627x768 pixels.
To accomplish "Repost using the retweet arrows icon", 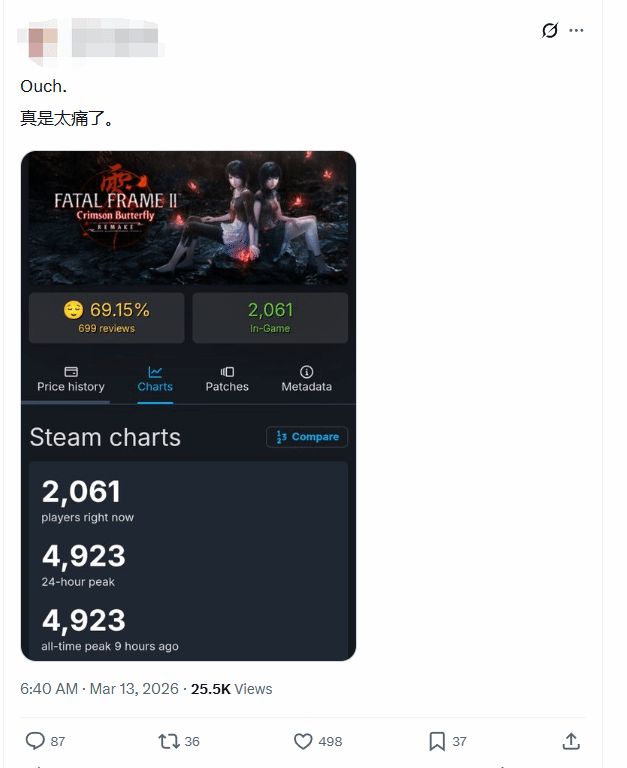I will pyautogui.click(x=169, y=741).
